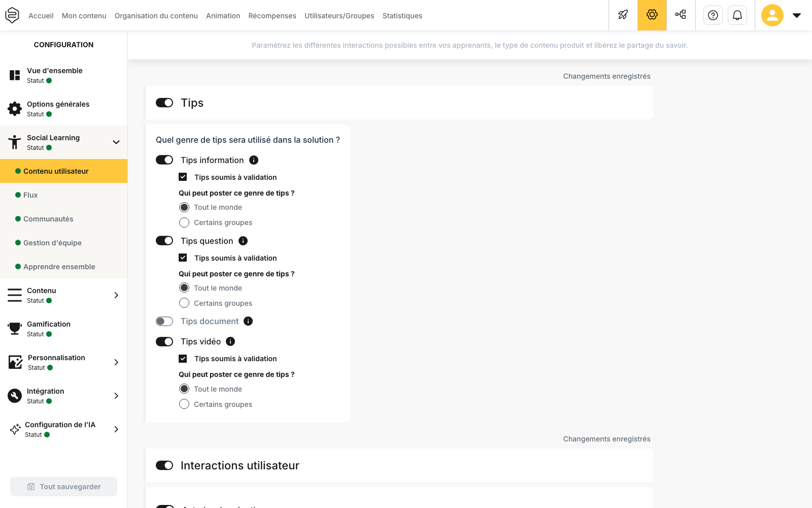The height and width of the screenshot is (508, 812).
Task: Select Certains groupes under Tips information
Action: tap(184, 223)
